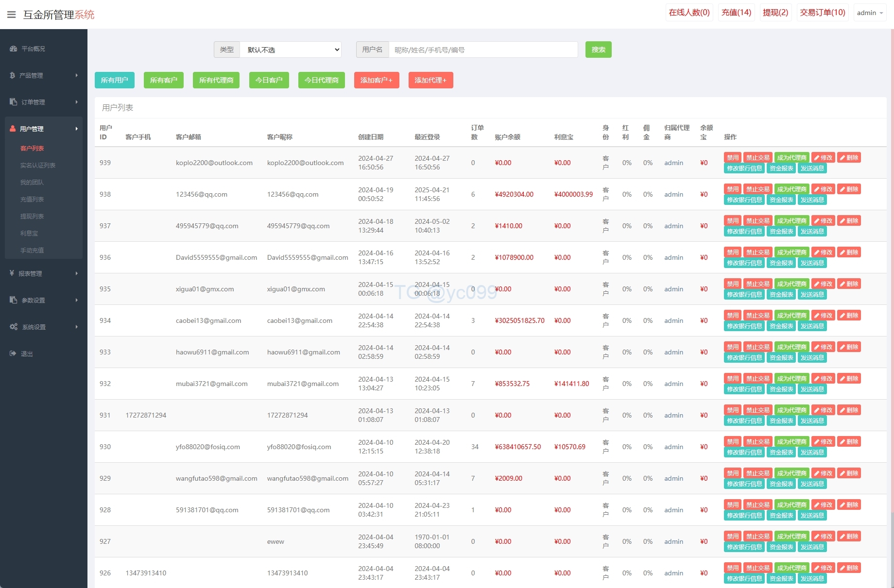Viewport: 894px width, 588px height.
Task: Disable user 939 with 禁用 button
Action: tap(732, 157)
